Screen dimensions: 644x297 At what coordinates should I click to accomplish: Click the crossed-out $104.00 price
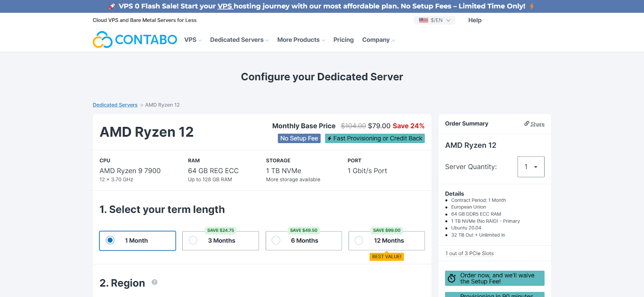click(353, 126)
